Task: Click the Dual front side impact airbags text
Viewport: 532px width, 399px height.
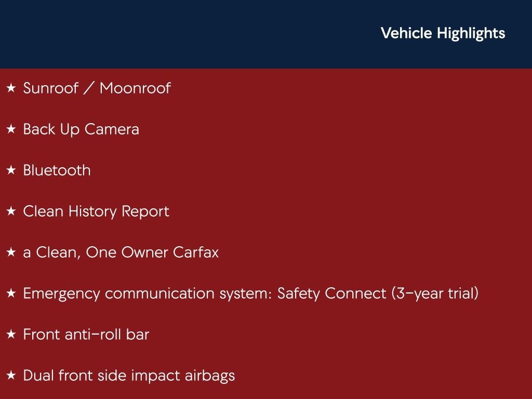Action: (129, 376)
